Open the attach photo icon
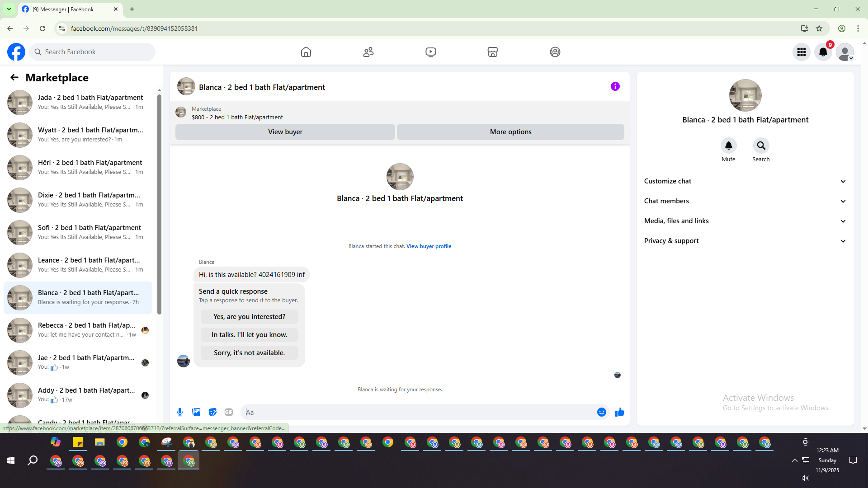Image resolution: width=868 pixels, height=488 pixels. [196, 412]
